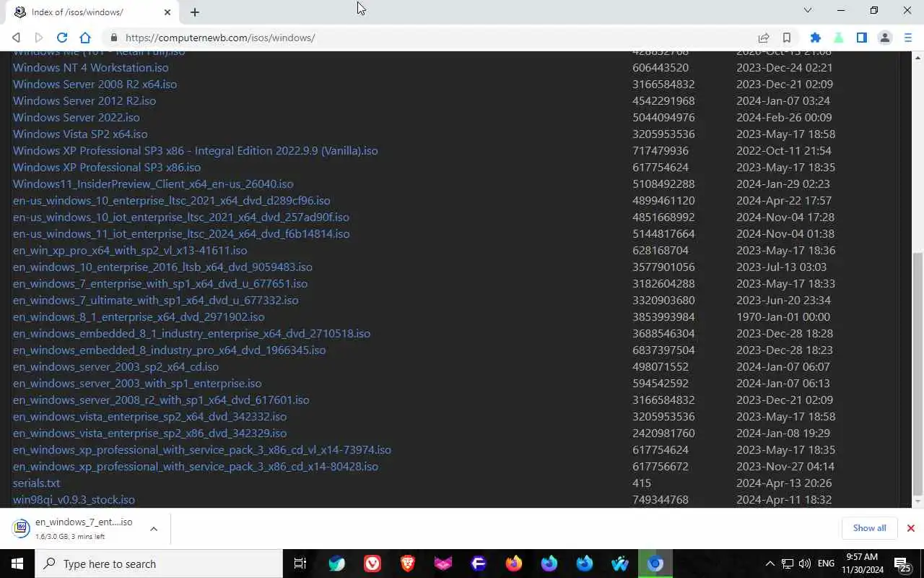Click the taskbar search box
Screen dimensions: 924x578
click(159, 564)
